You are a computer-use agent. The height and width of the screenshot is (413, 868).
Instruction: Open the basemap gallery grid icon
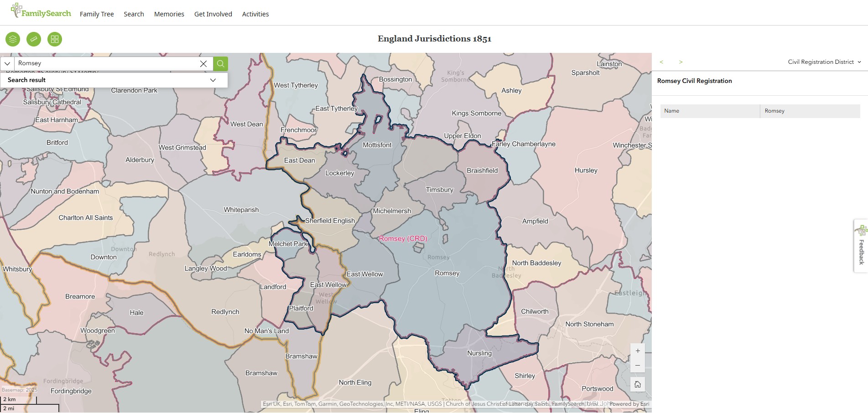point(55,39)
